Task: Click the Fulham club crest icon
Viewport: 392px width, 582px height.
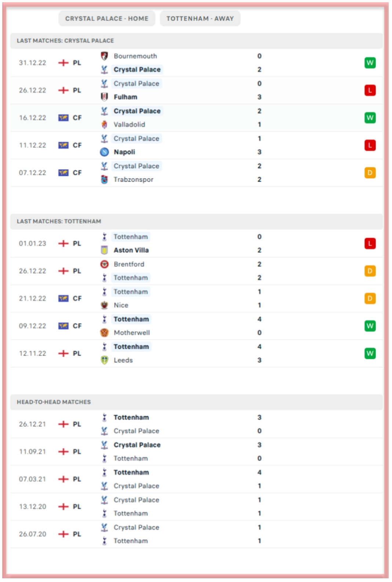Action: click(x=104, y=97)
